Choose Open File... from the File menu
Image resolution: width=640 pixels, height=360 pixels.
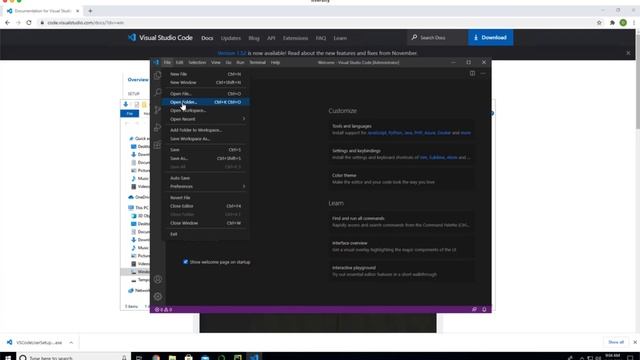(x=207, y=94)
